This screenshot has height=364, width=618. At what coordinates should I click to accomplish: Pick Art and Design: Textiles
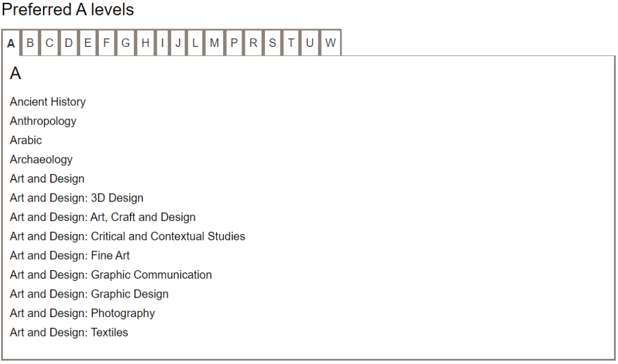(69, 333)
